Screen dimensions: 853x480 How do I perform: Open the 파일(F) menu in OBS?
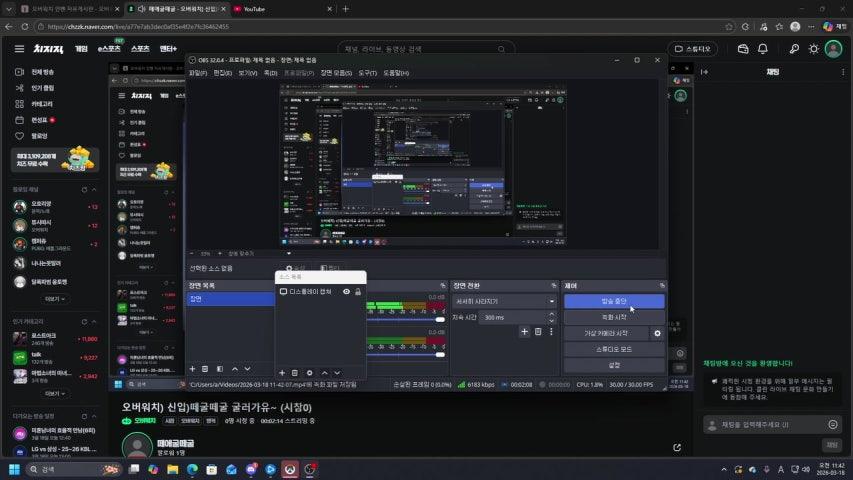(x=198, y=73)
